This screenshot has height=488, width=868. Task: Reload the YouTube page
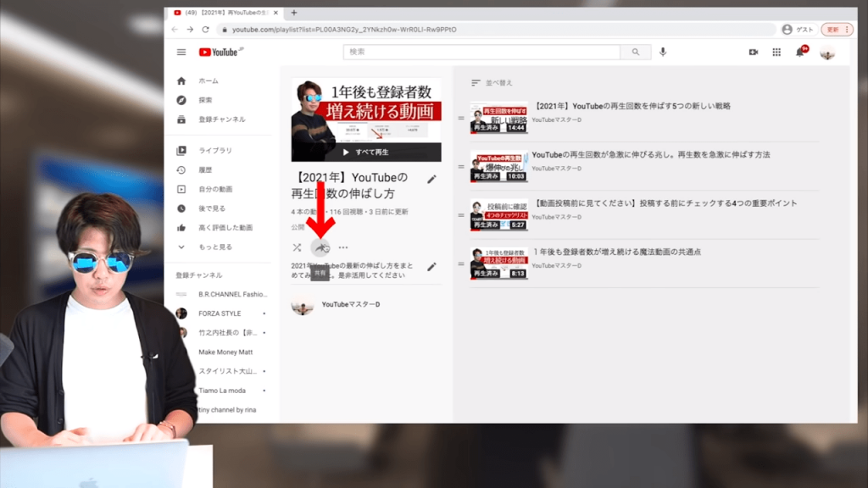click(x=205, y=30)
